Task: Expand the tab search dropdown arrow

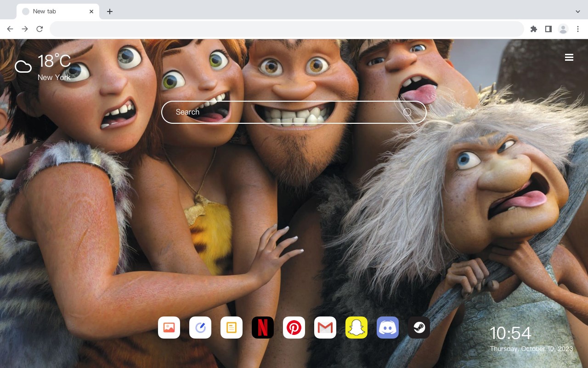Action: 578,11
